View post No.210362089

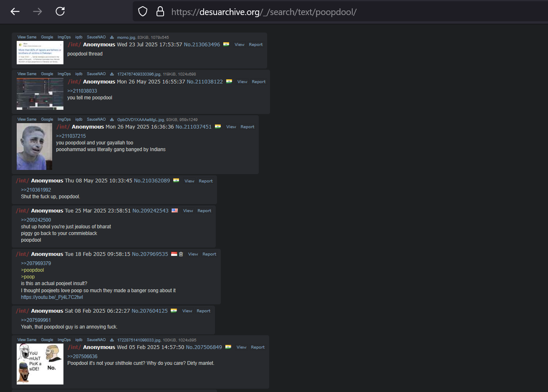coord(189,181)
